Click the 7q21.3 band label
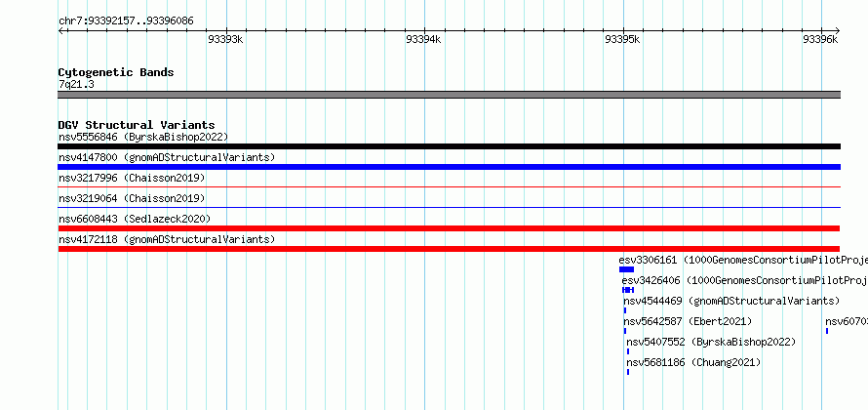This screenshot has height=410, width=868. (x=76, y=85)
